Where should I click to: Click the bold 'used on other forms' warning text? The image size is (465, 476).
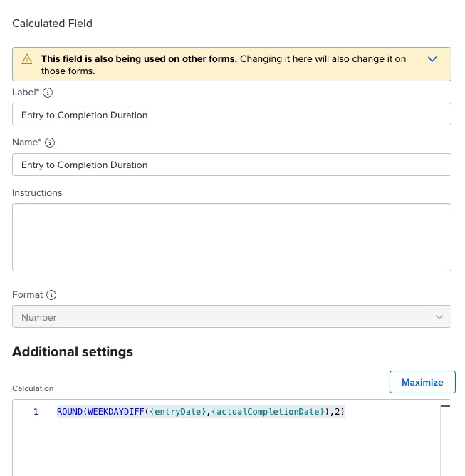tap(139, 59)
